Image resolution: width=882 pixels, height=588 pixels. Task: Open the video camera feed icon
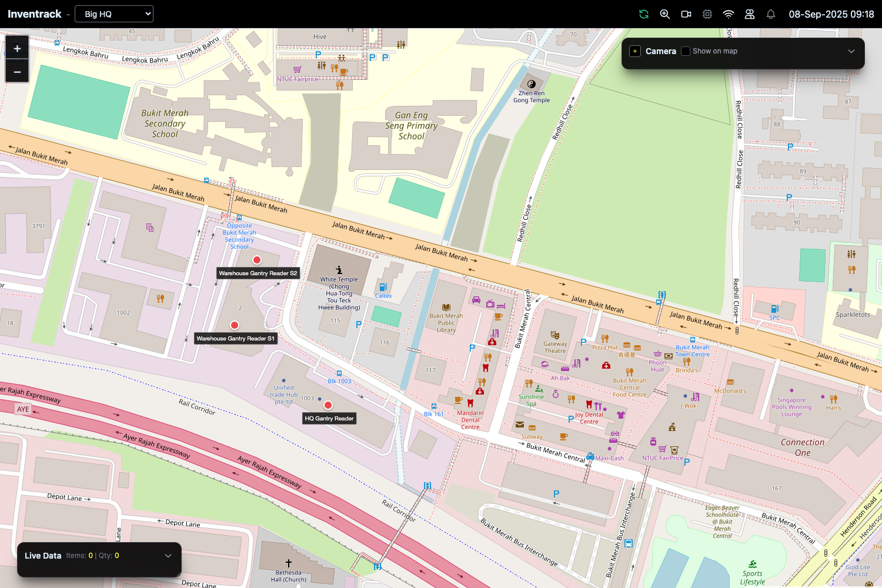point(686,14)
